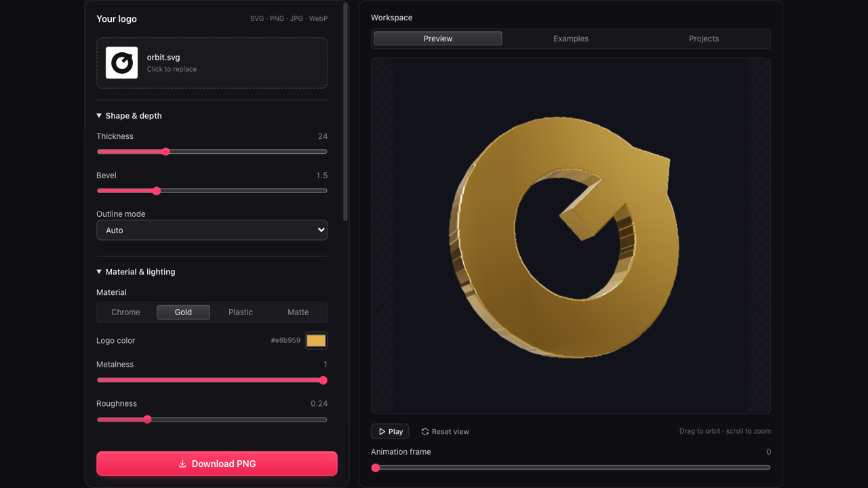
Task: Click the Roughness value 0.24
Action: point(319,404)
